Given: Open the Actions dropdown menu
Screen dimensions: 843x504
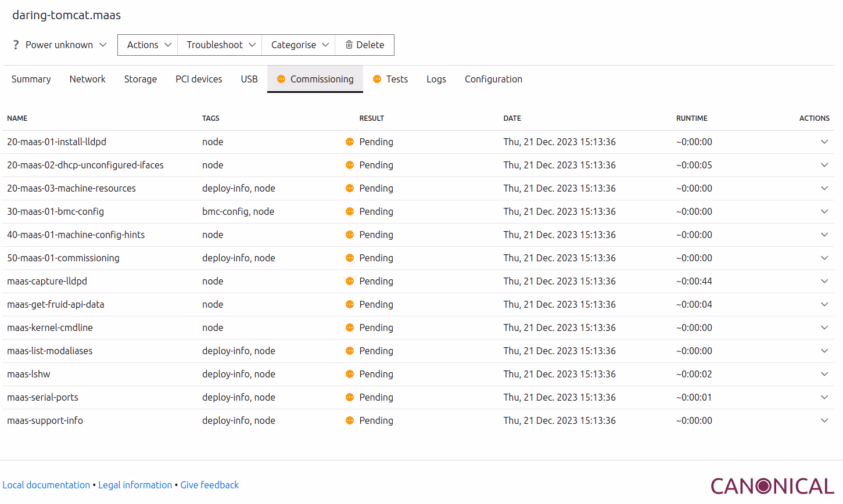Looking at the screenshot, I should pyautogui.click(x=149, y=45).
